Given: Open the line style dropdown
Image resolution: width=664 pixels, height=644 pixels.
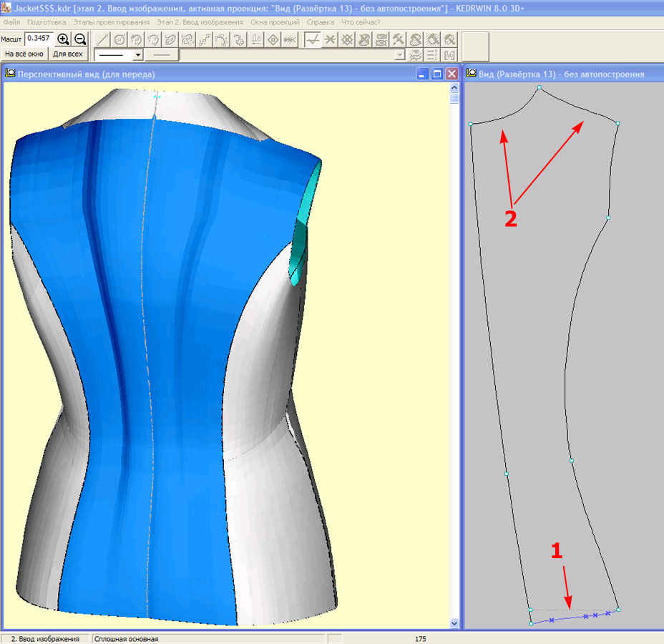Looking at the screenshot, I should pos(138,55).
